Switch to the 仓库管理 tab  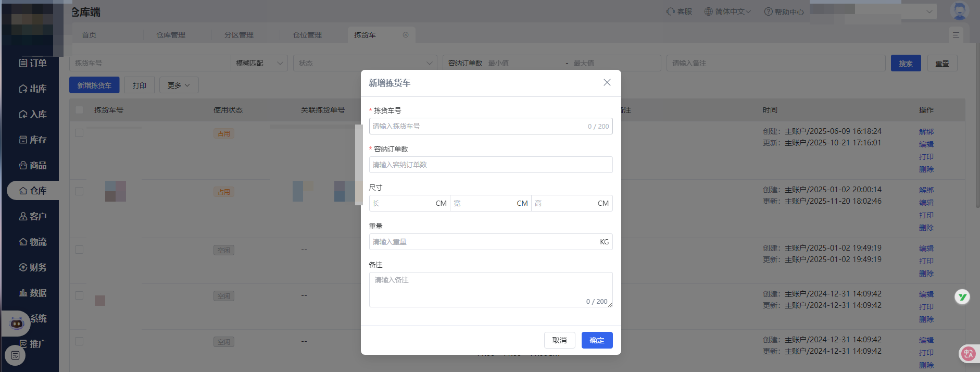click(171, 35)
